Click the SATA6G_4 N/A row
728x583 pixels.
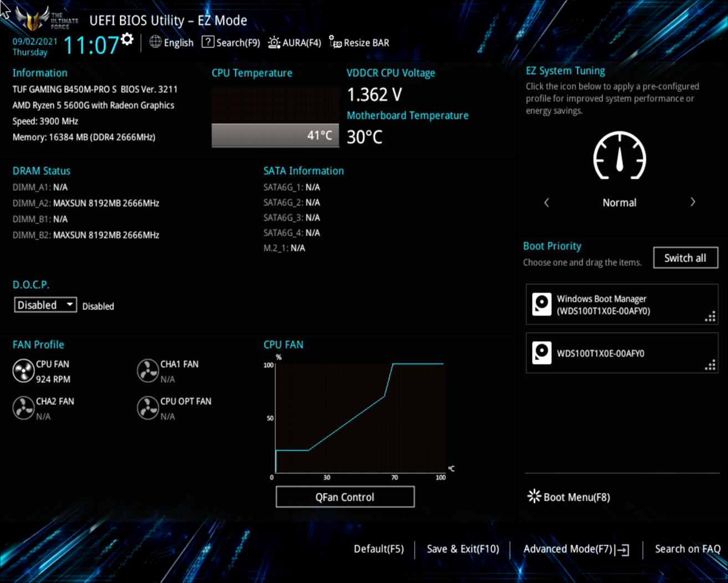pyautogui.click(x=292, y=233)
